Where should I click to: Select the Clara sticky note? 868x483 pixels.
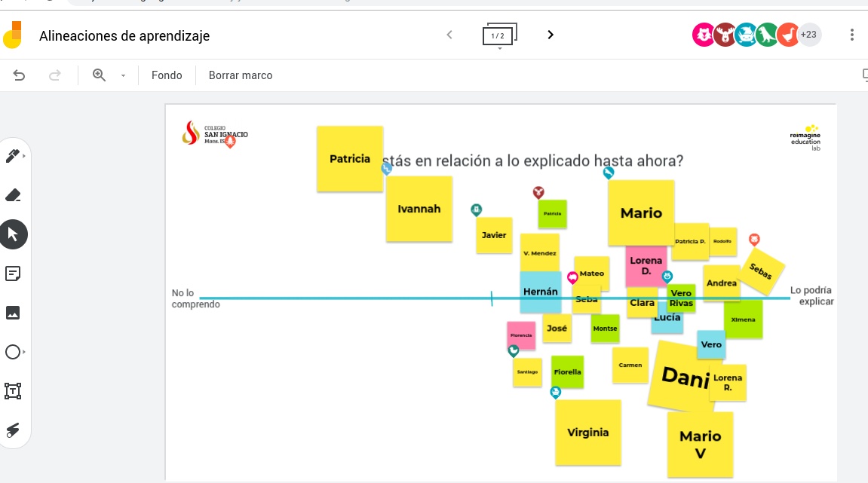click(643, 303)
